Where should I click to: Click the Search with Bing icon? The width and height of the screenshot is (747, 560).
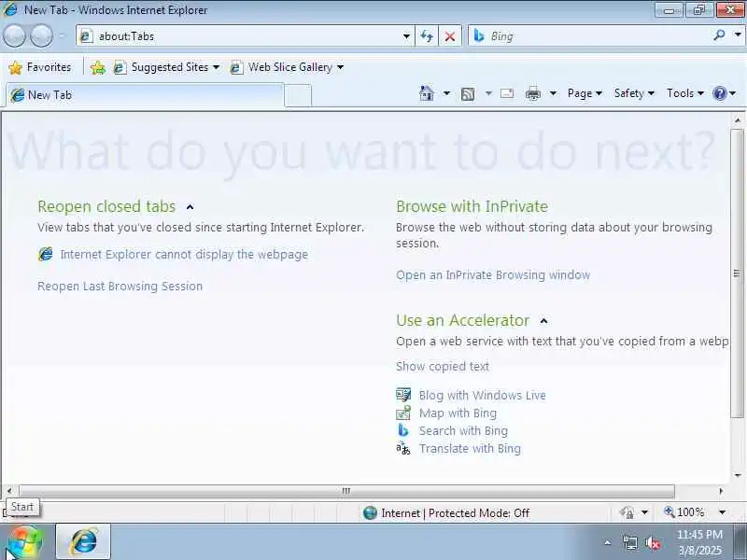click(x=403, y=430)
